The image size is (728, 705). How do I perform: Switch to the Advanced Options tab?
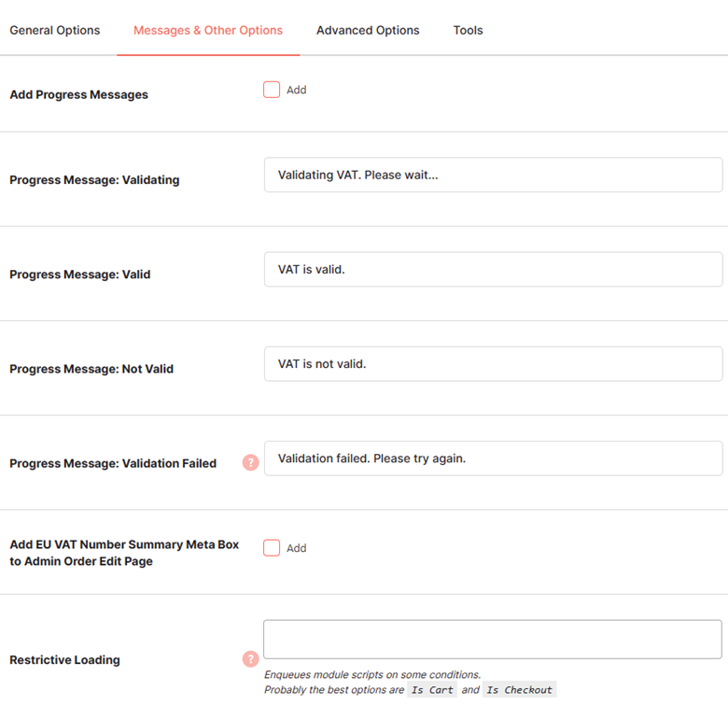pos(368,30)
